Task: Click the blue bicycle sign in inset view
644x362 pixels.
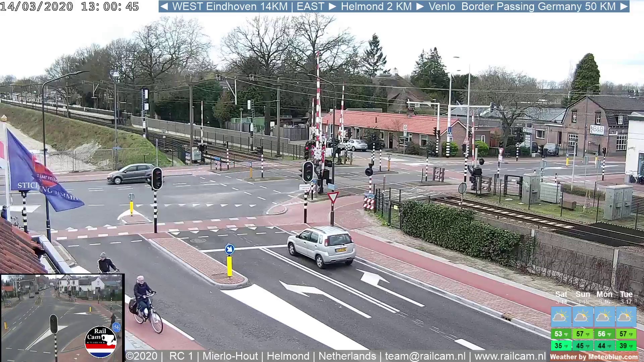Action: (x=116, y=327)
